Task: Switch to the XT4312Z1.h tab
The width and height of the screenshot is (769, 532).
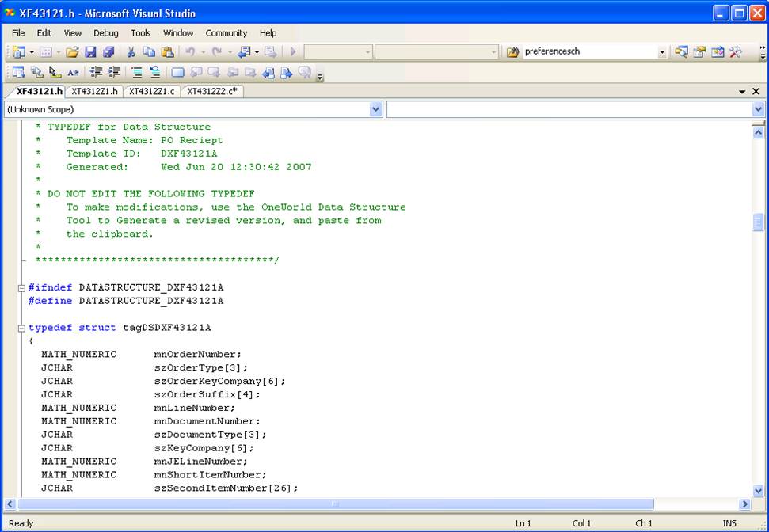Action: pyautogui.click(x=95, y=92)
